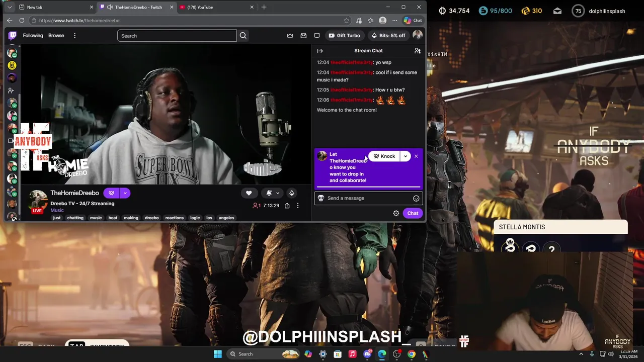Refresh the browser page
This screenshot has width=644, height=362.
pos(22,21)
